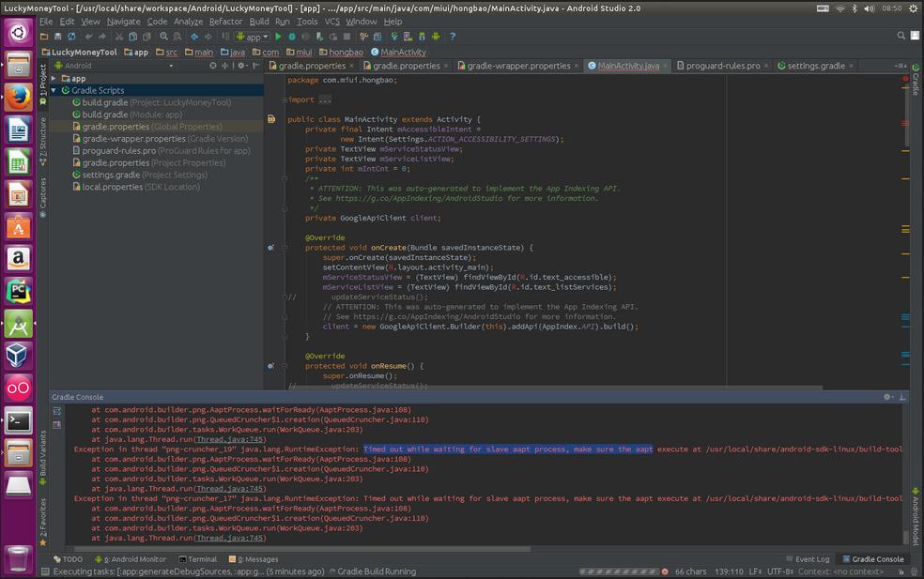Click the stop build red button in status bar
Screen dimensions: 924x579
(x=665, y=571)
